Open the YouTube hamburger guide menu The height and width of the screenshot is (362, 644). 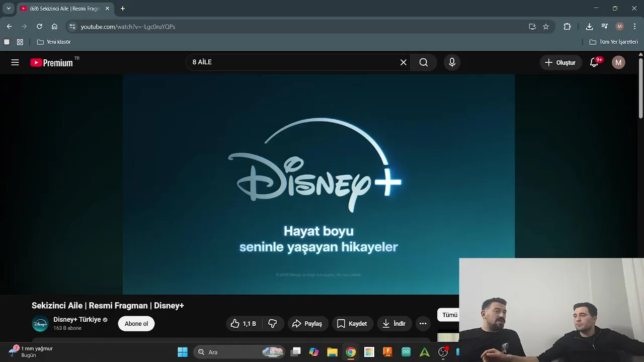pos(15,62)
